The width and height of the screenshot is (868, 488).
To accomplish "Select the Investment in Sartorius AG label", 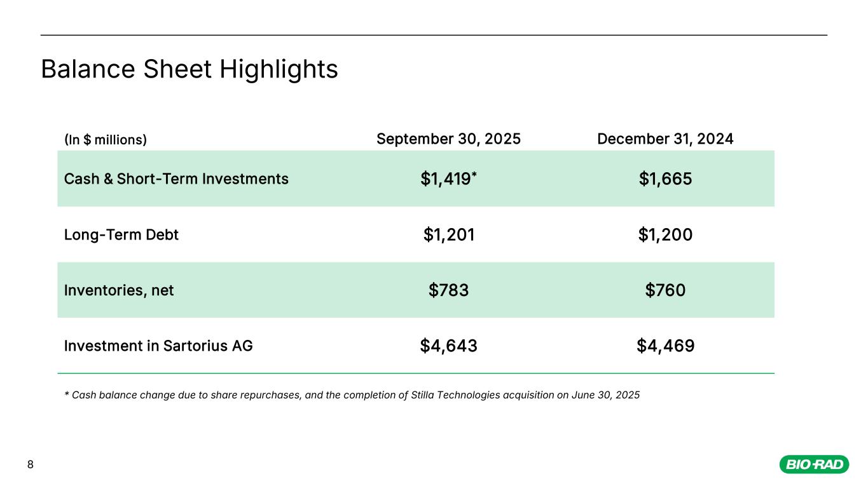I will pyautogui.click(x=158, y=346).
